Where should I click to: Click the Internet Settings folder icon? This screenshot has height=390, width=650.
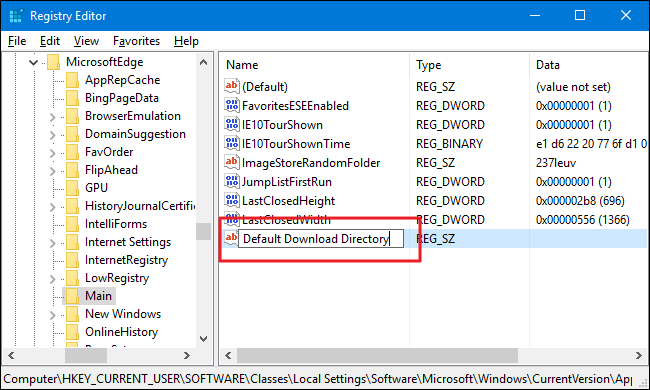tap(73, 242)
